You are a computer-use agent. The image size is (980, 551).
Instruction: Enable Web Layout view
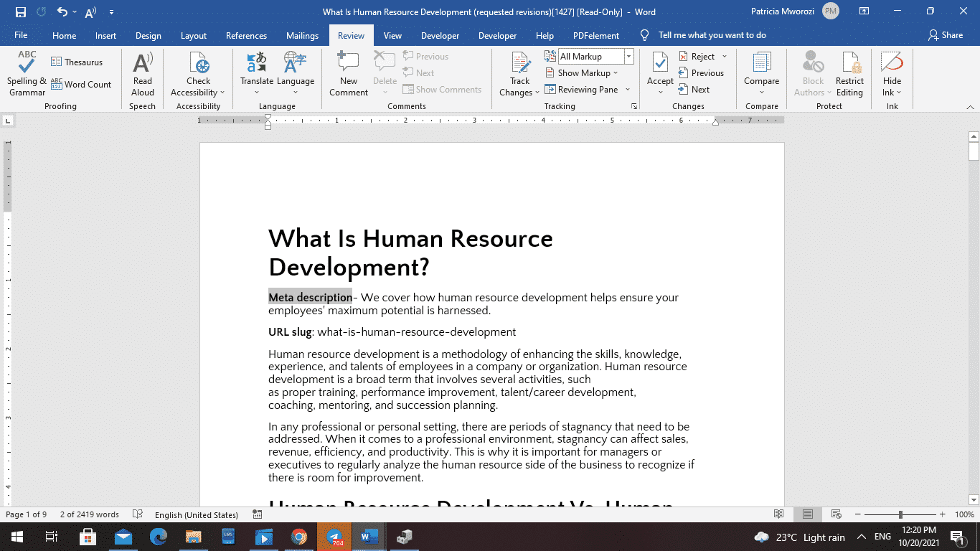coord(836,514)
